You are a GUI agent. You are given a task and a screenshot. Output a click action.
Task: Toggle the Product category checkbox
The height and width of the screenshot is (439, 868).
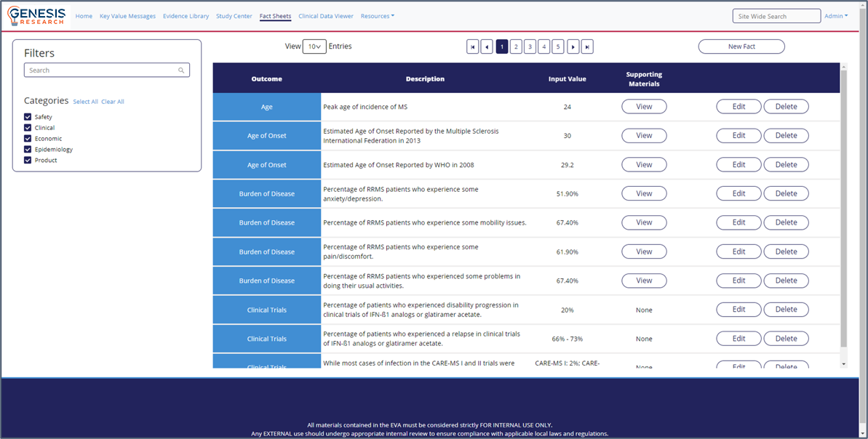(x=28, y=161)
